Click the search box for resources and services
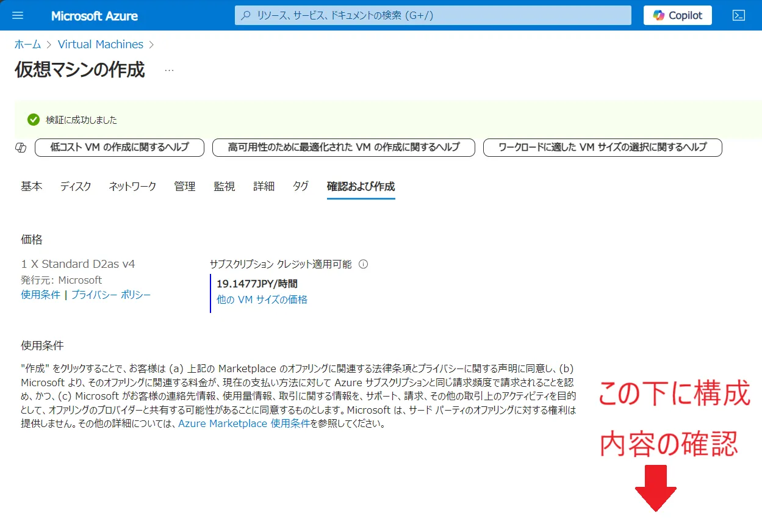The width and height of the screenshot is (762, 532). [x=433, y=15]
